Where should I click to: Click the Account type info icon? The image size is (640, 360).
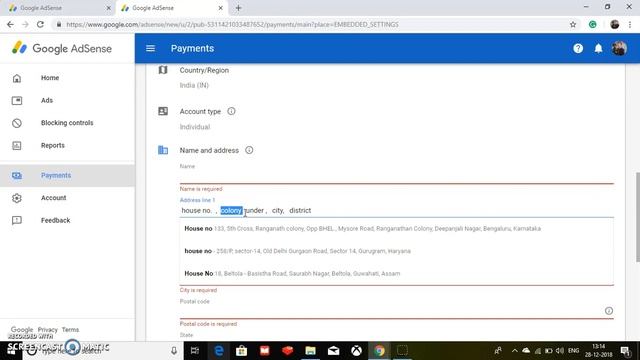231,111
